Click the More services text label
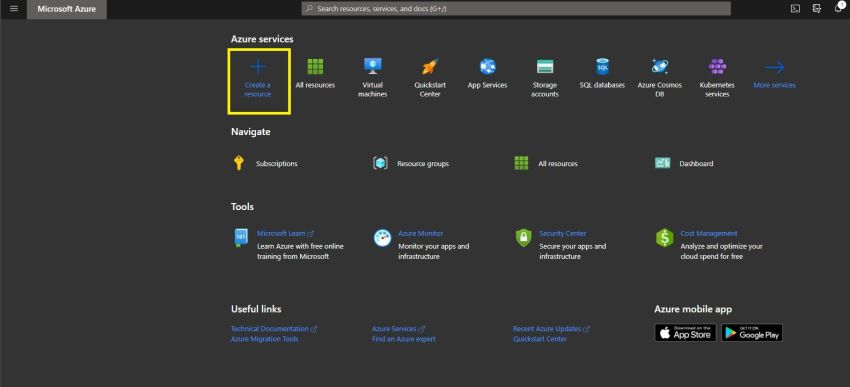This screenshot has height=387, width=850. tap(775, 85)
